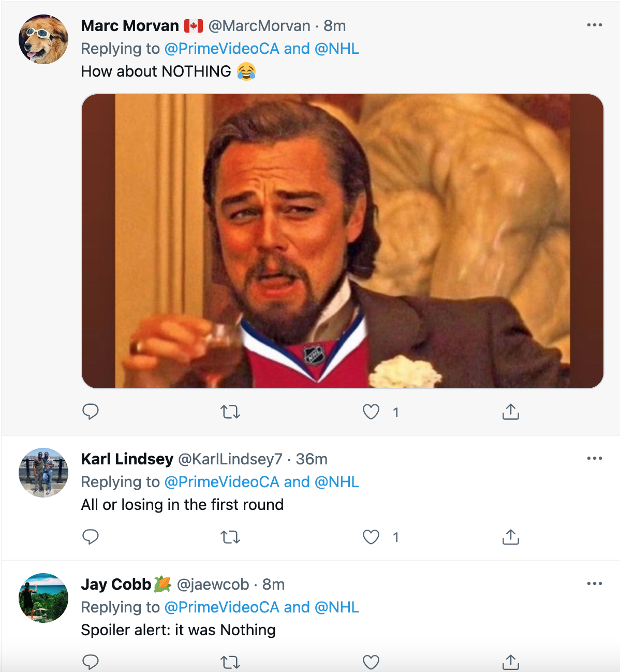
Task: Like Jay Cobb's tweet
Action: click(x=371, y=663)
